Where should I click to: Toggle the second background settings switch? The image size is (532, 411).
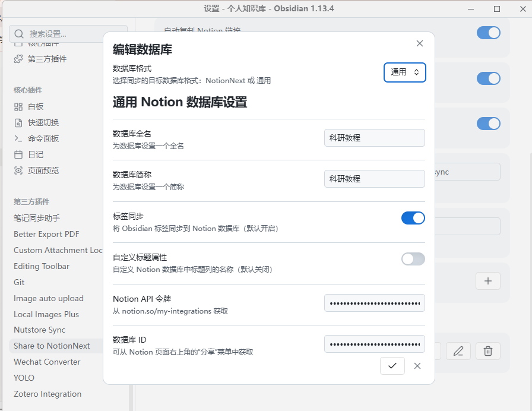[x=488, y=78]
